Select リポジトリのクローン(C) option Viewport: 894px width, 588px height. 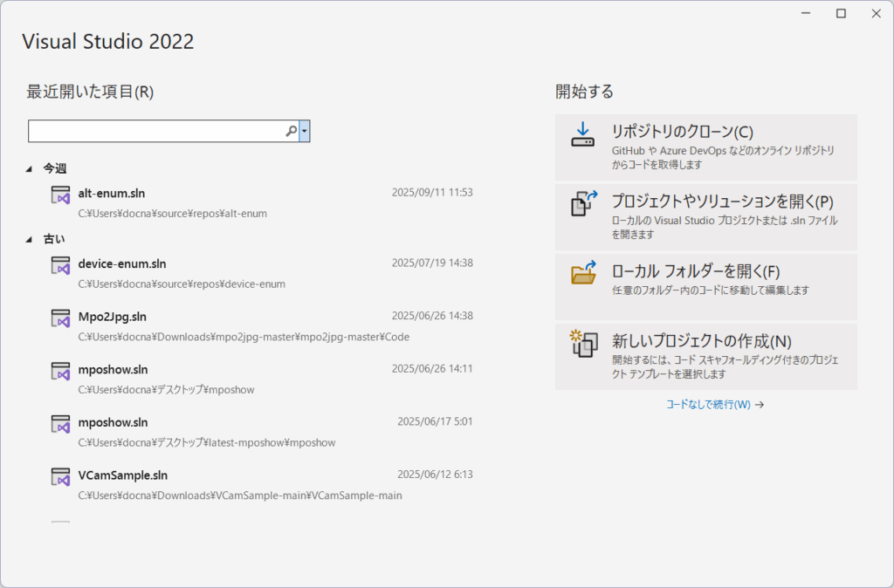(705, 147)
